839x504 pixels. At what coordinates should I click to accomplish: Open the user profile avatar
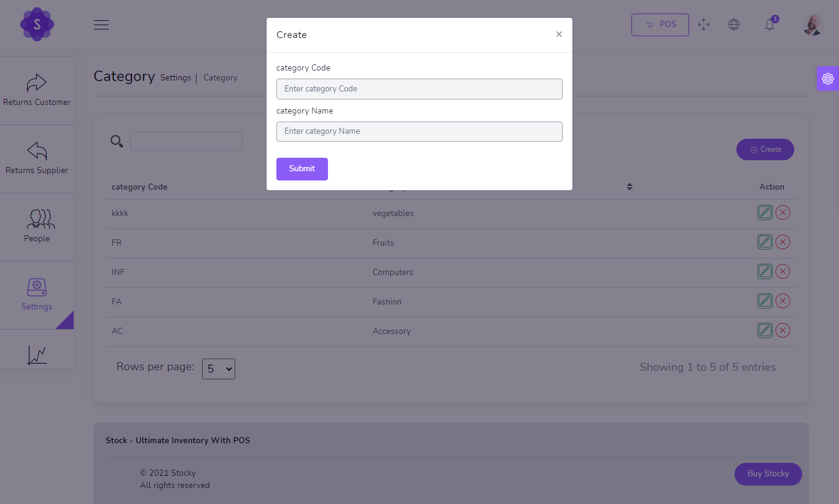click(x=812, y=24)
